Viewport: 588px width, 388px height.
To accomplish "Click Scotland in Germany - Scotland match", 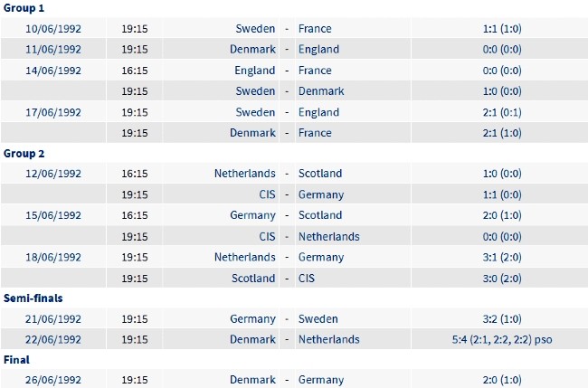I will [320, 215].
